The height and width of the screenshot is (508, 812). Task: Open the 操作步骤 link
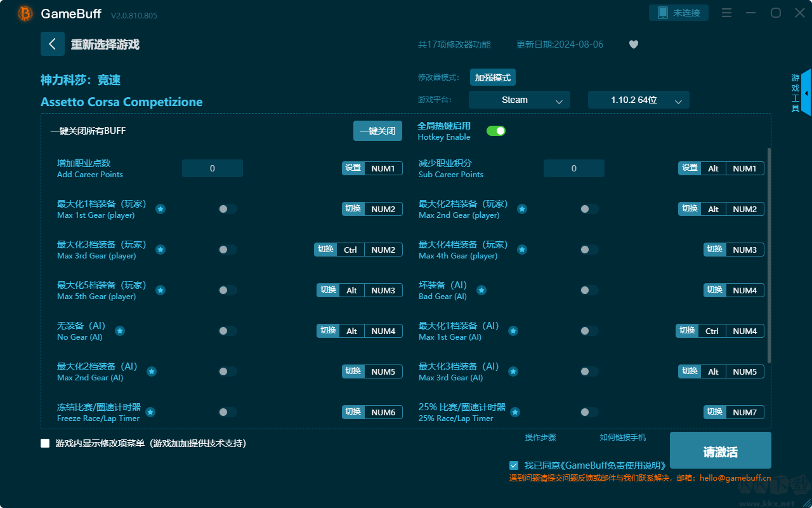click(540, 438)
